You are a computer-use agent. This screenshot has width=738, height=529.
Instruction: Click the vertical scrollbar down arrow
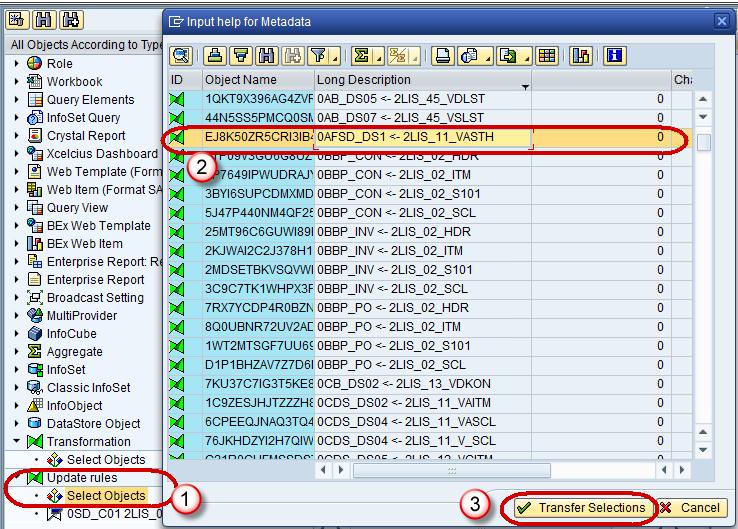click(x=704, y=450)
